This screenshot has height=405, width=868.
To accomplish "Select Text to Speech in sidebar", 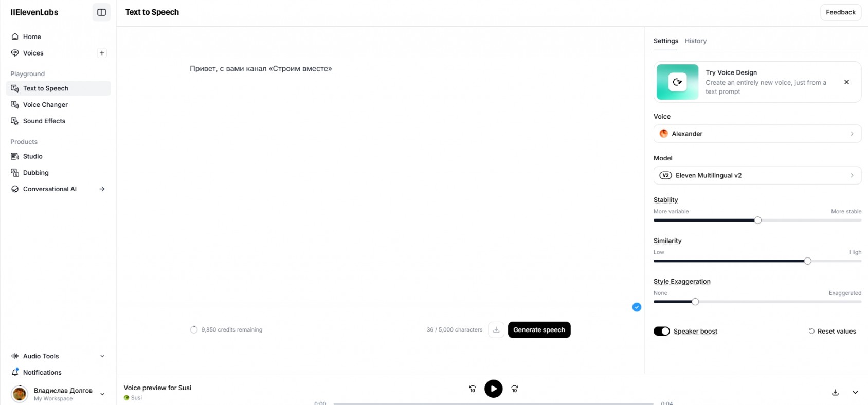I will [x=58, y=88].
